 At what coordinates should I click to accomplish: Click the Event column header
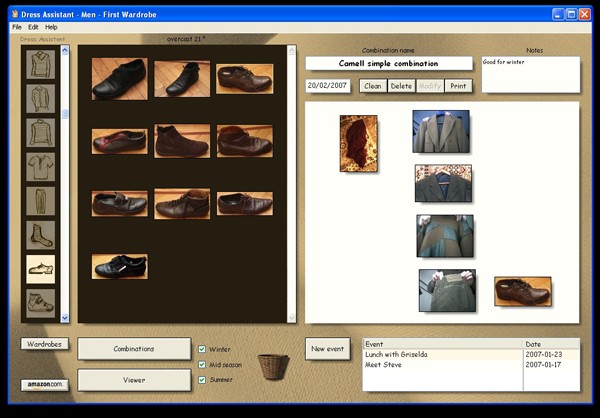[x=442, y=344]
